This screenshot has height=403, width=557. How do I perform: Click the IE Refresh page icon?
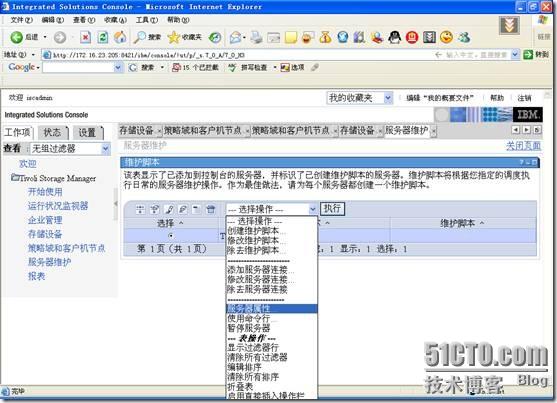coord(103,37)
